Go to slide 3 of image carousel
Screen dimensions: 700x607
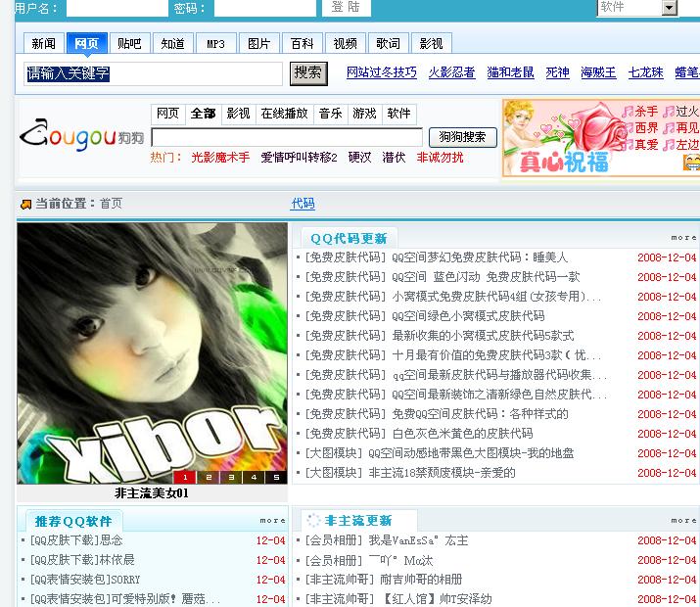(x=230, y=477)
